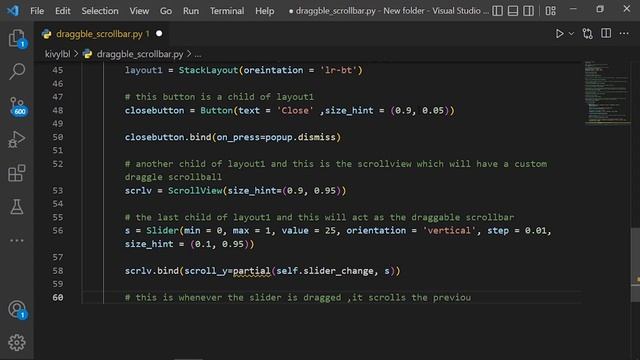Select the draggble_scrollbar.py editor tab
Viewport: 640px width, 360px height.
point(102,34)
